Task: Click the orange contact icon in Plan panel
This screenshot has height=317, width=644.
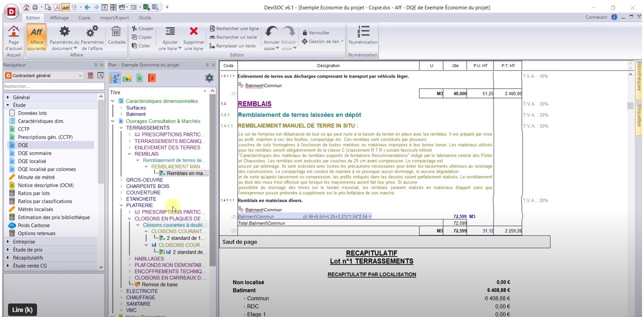Action: 151,78
